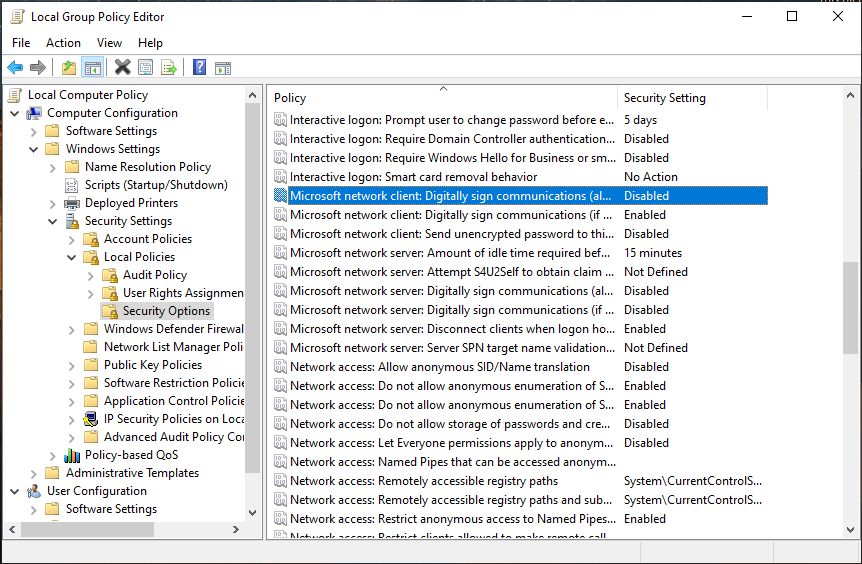Open the File menu
Viewport: 862px width, 564px height.
[x=21, y=43]
